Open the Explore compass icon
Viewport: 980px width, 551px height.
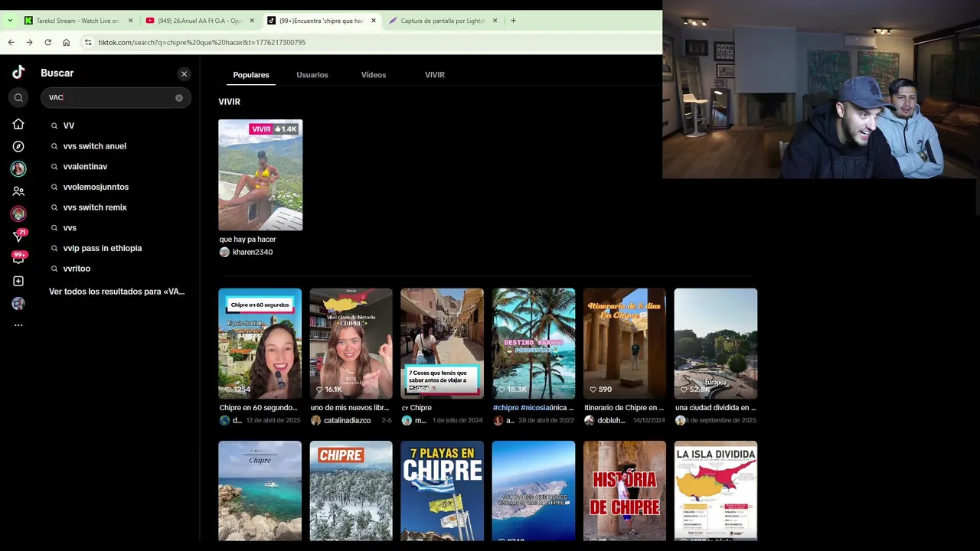[18, 146]
